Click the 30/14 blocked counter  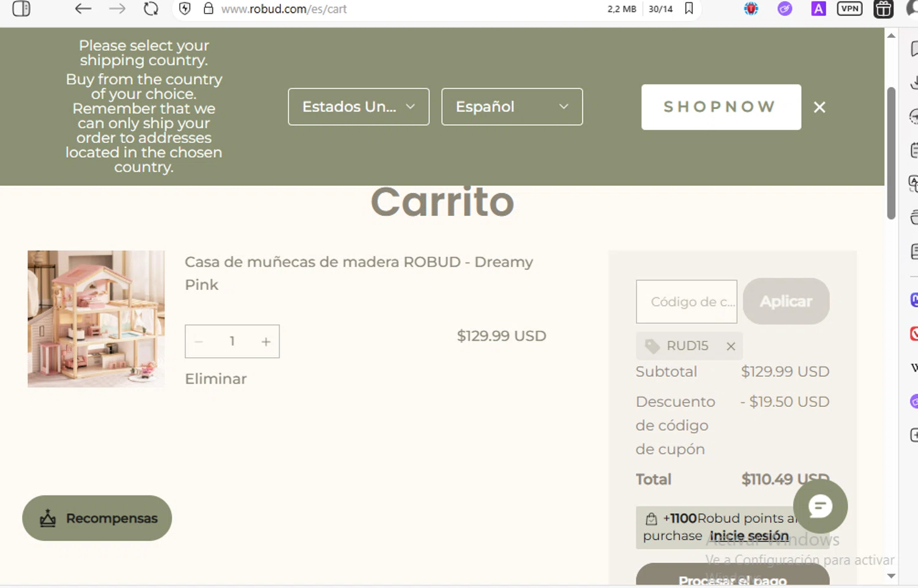pyautogui.click(x=660, y=9)
